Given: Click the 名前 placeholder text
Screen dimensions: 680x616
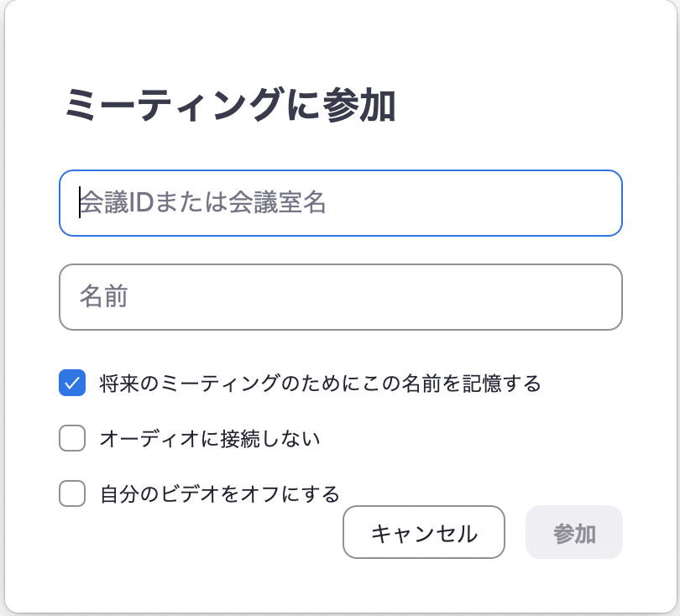Looking at the screenshot, I should 103,297.
